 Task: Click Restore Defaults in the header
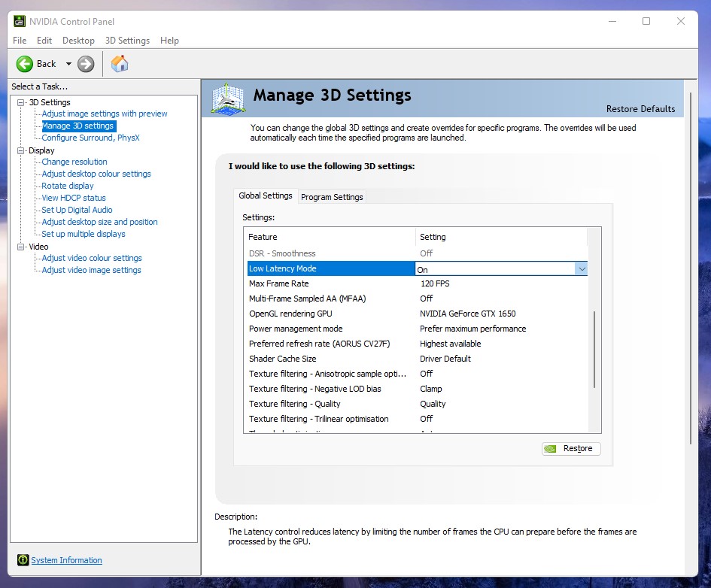click(640, 109)
